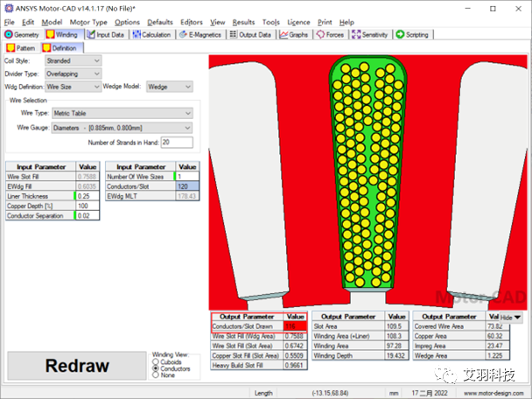This screenshot has width=532, height=399.
Task: Click the large Redraw button
Action: coord(77,366)
